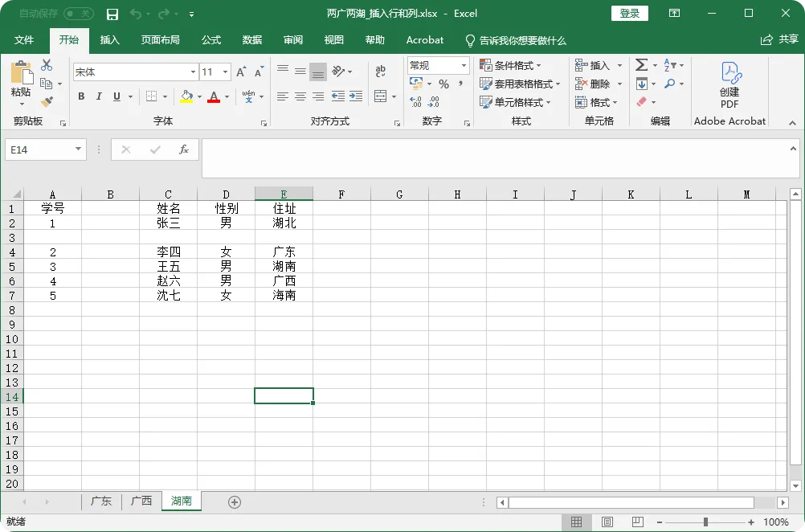Select column F header
Screen dimensions: 805x532
coord(341,194)
